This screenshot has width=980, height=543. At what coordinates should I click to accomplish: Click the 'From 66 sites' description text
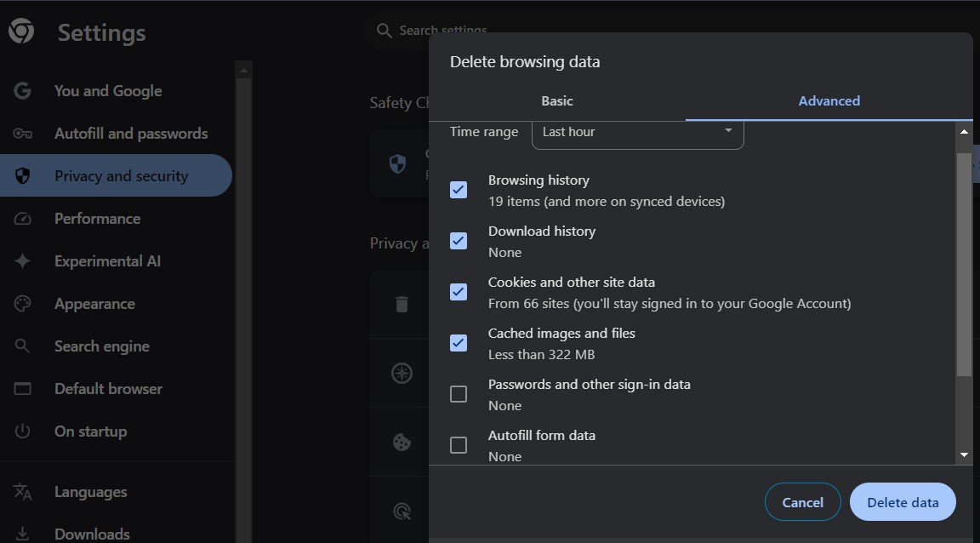point(669,303)
